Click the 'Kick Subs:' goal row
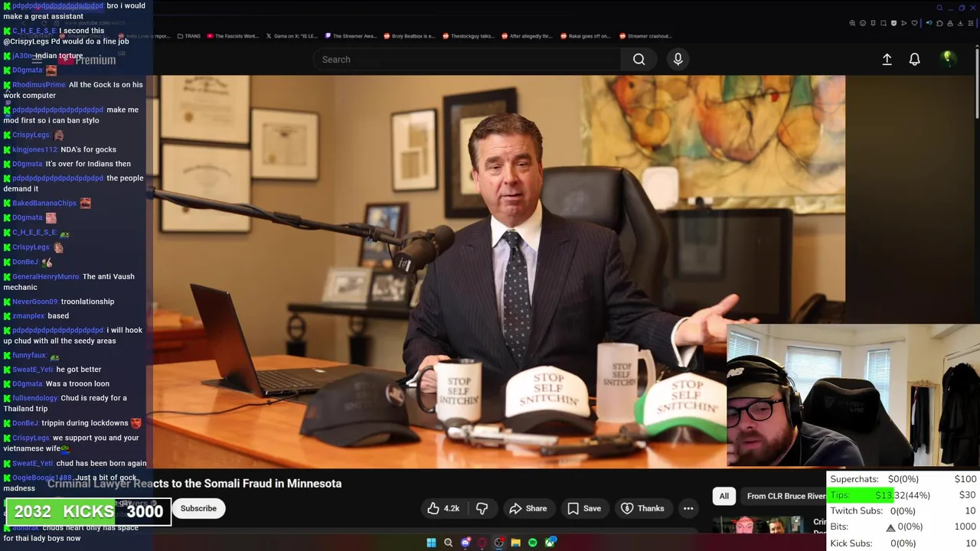The height and width of the screenshot is (551, 980). click(x=903, y=543)
